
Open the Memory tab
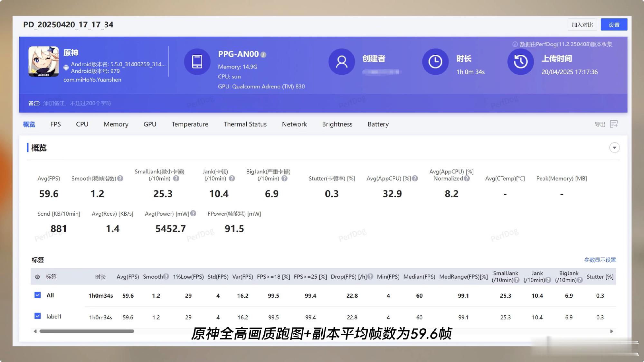pos(116,124)
